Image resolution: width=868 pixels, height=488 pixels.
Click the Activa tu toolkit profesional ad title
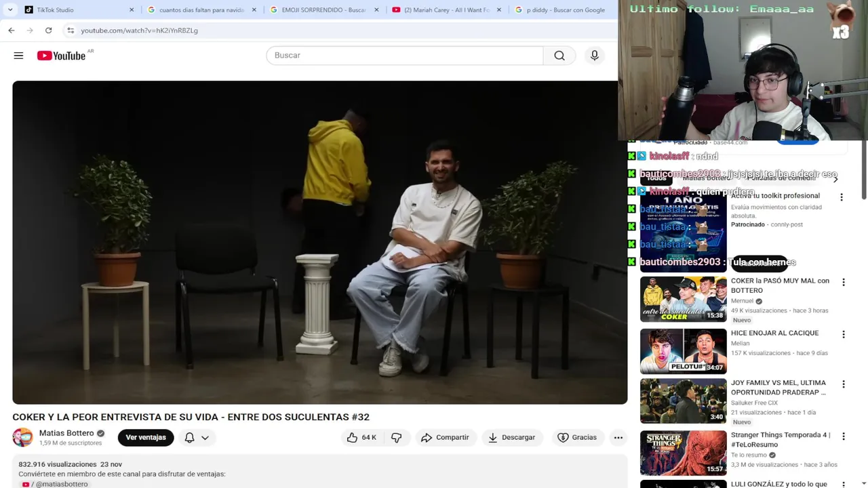[775, 195]
